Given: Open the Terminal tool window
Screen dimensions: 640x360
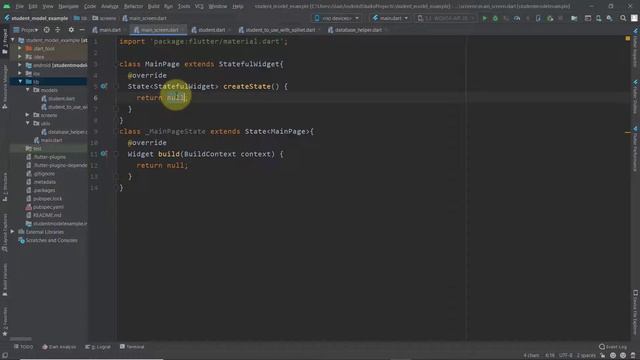Looking at the screenshot, I should pyautogui.click(x=132, y=347).
